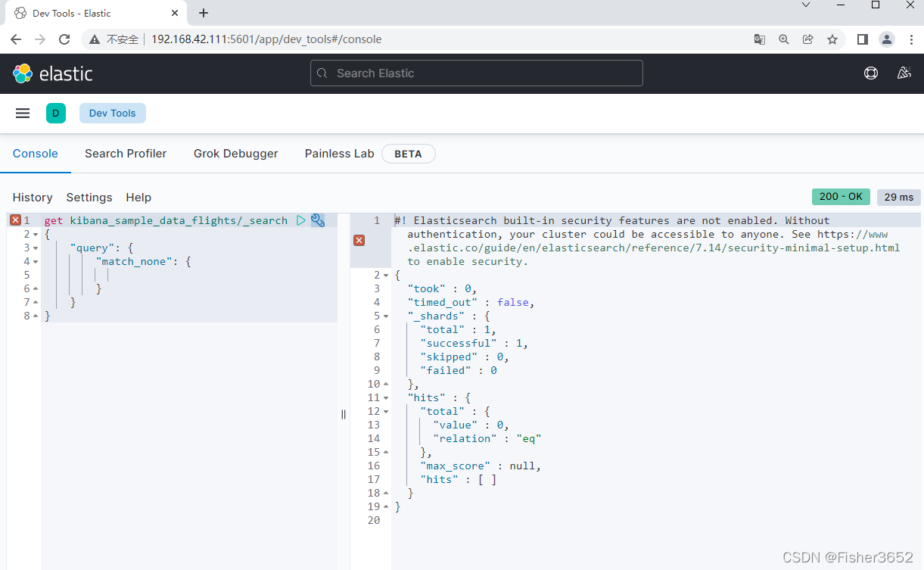This screenshot has height=570, width=924.
Task: Go back in the browser
Action: [16, 39]
